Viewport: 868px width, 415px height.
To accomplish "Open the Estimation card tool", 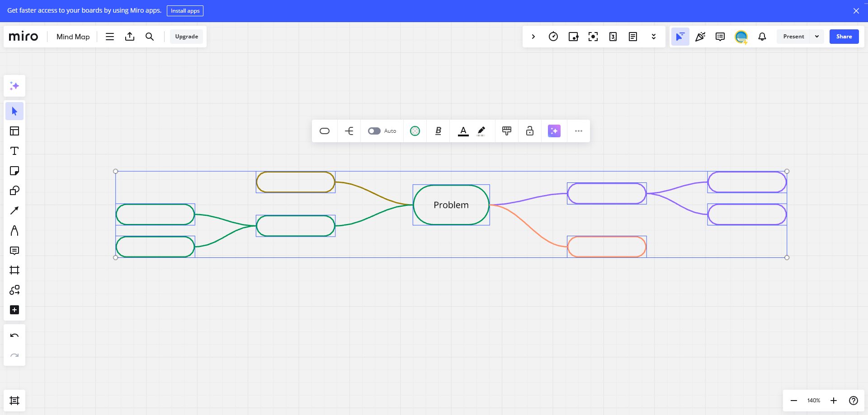I will [x=613, y=37].
